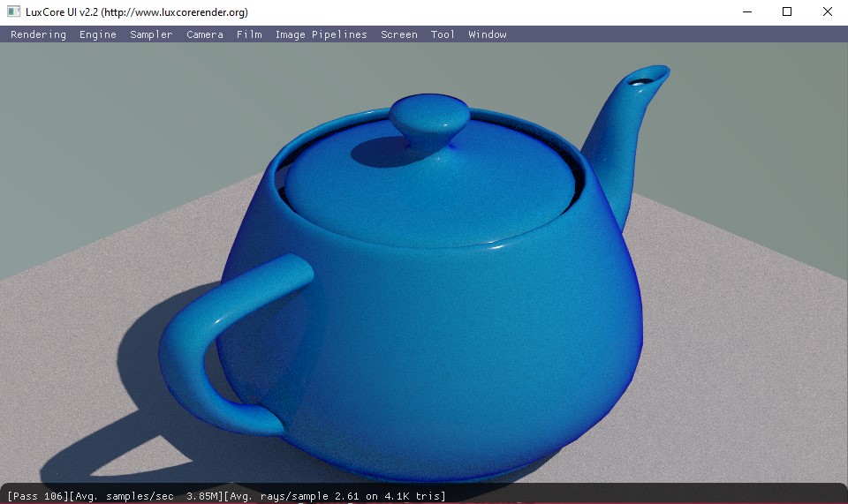Open the Camera menu
Viewport: 848px width, 504px height.
pyautogui.click(x=205, y=34)
